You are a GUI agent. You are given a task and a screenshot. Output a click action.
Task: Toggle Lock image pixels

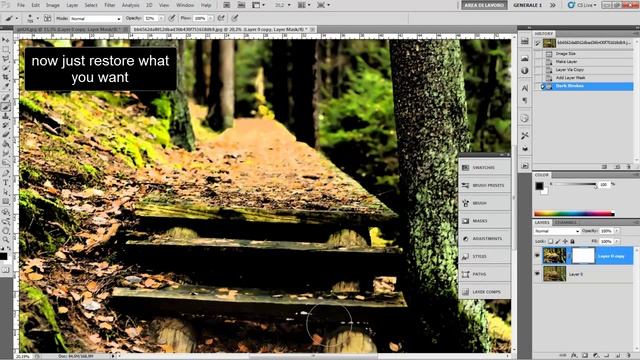558,241
